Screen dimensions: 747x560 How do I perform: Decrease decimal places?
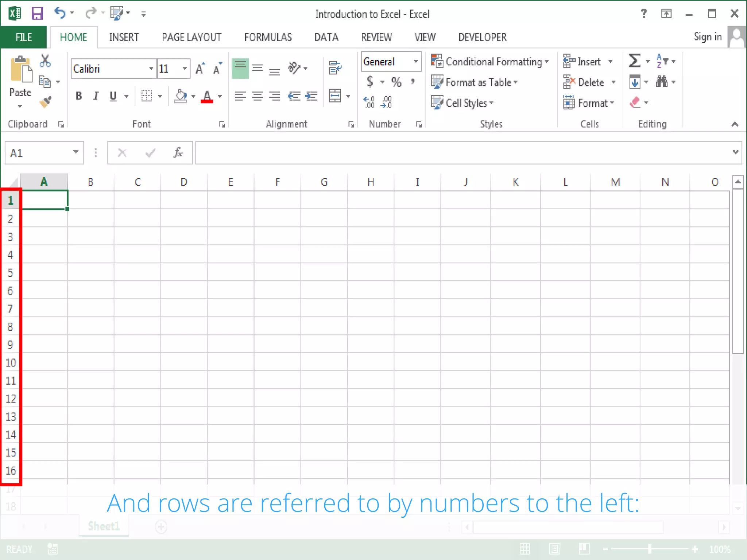pos(386,102)
